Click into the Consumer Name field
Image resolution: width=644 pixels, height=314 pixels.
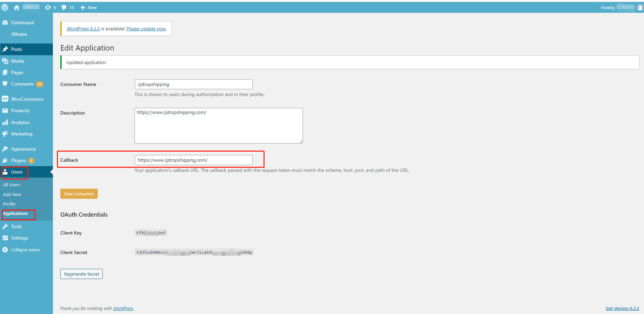point(193,84)
